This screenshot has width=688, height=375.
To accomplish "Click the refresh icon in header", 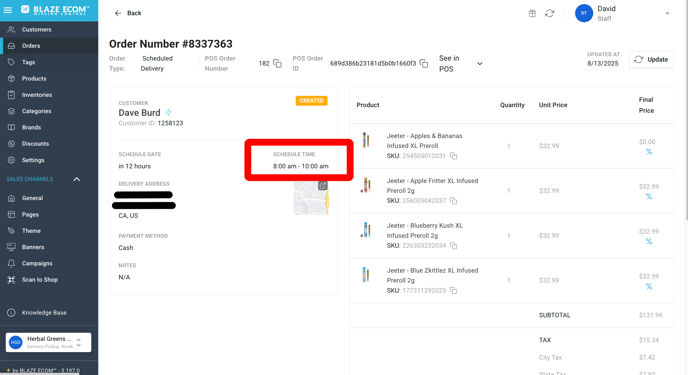I will [549, 13].
